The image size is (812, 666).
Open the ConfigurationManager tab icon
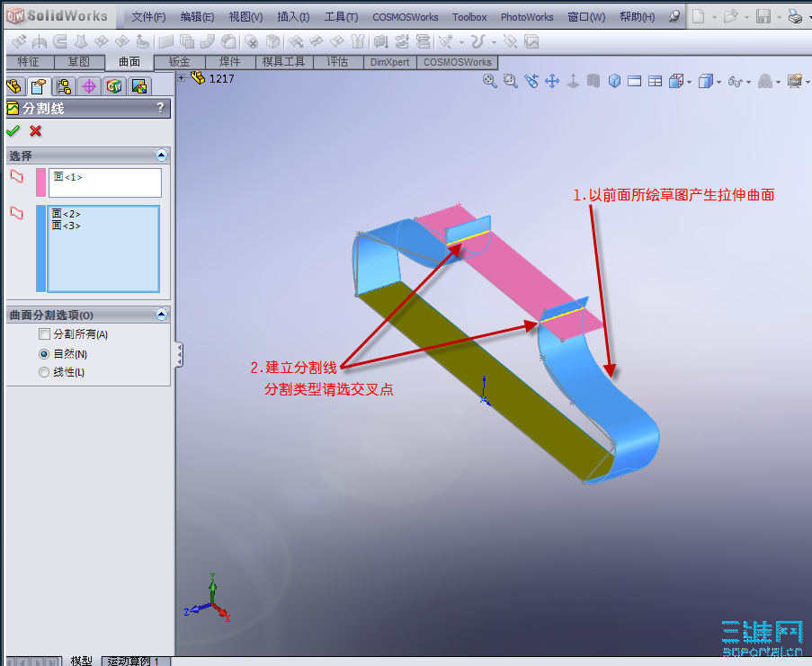pyautogui.click(x=64, y=86)
